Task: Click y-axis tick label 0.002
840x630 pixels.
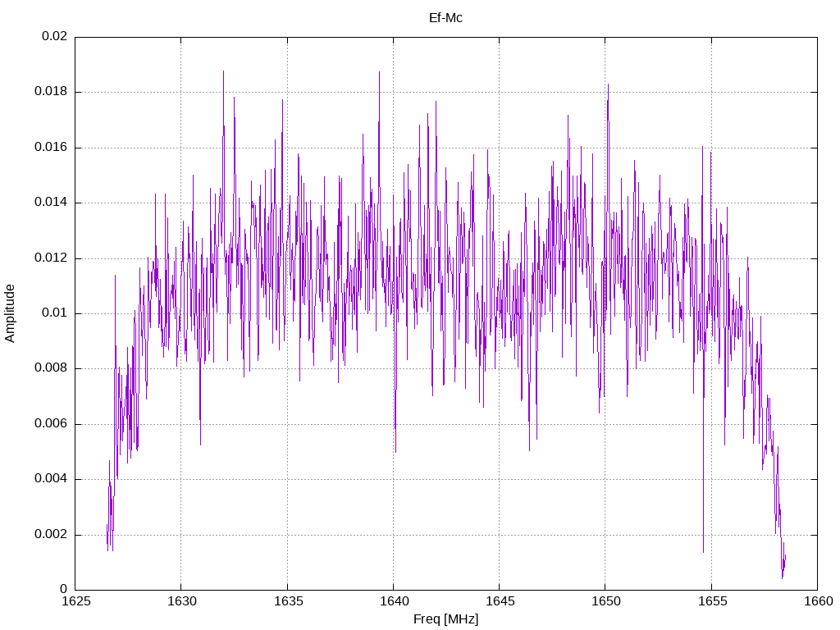Action: coord(51,535)
